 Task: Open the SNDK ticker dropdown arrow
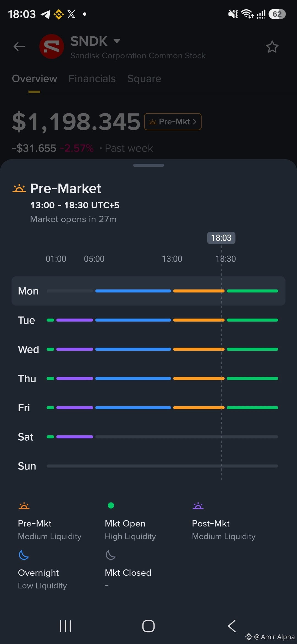[117, 41]
